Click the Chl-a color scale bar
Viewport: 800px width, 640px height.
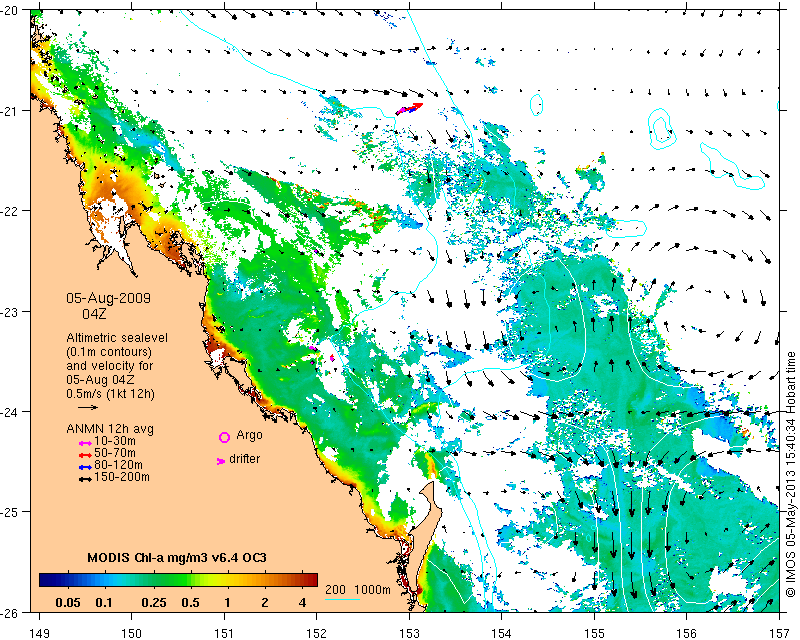coord(179,580)
